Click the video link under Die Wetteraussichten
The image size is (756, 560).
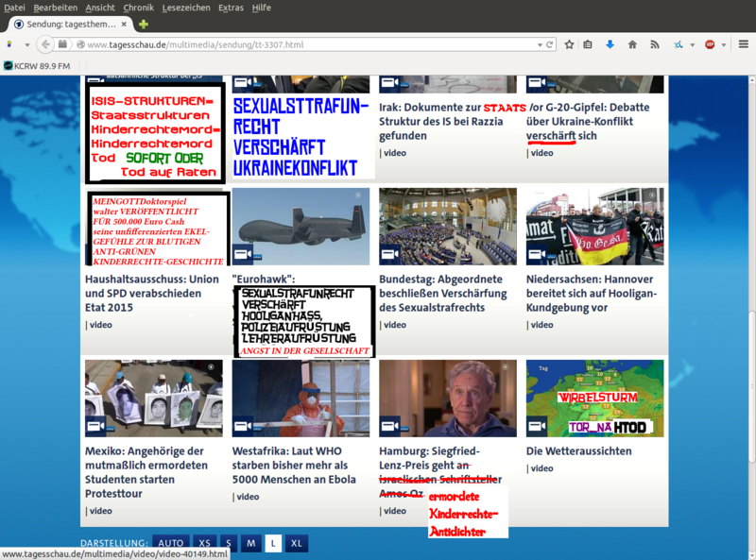click(542, 467)
